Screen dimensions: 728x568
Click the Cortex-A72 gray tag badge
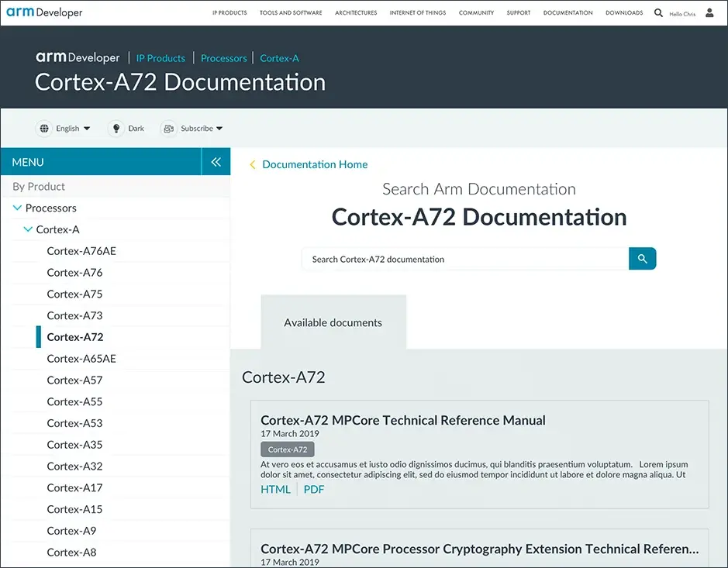pyautogui.click(x=288, y=449)
